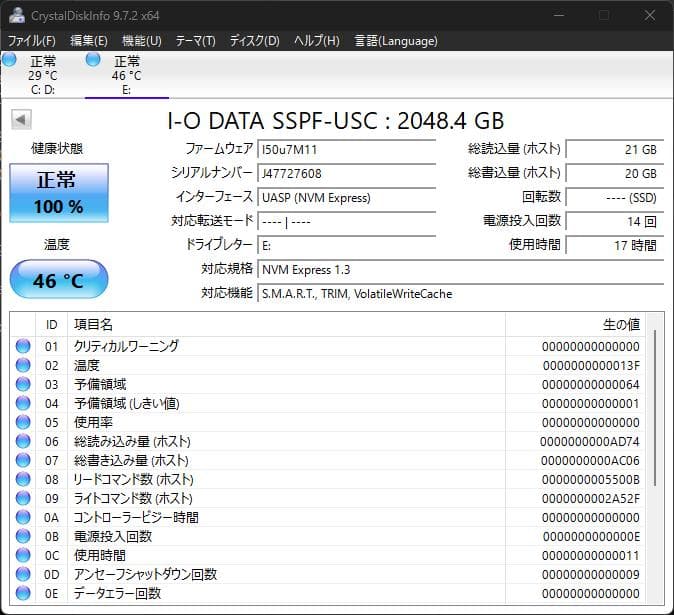Click the features field S.M.A.R.T., TRIM, VolatileWriteCache

point(461,294)
